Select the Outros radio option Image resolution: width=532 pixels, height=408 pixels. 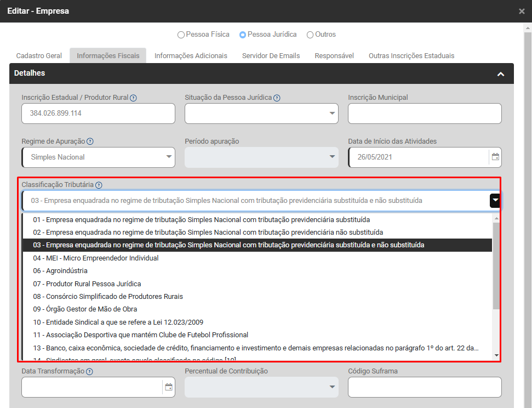(x=310, y=35)
